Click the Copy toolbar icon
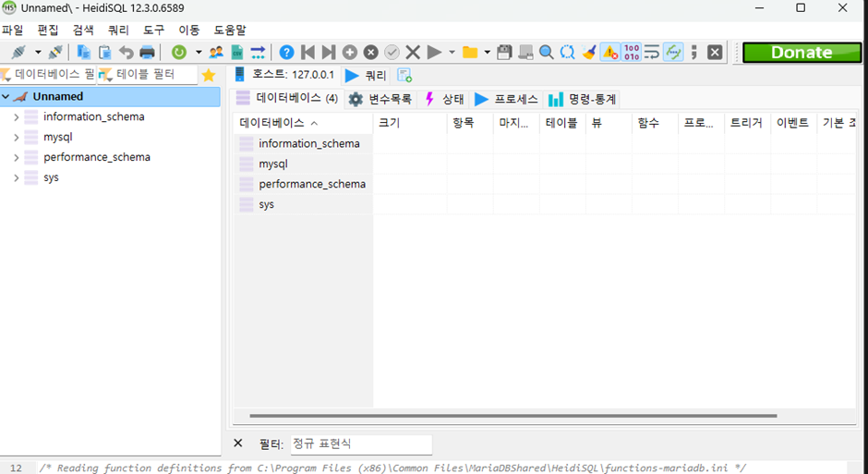The image size is (868, 474). [x=84, y=52]
